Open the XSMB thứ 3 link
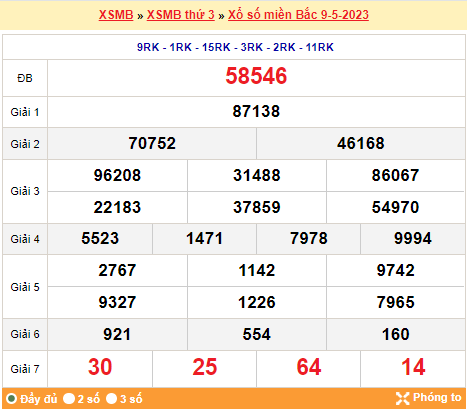Viewport: 467px width, 411px height. click(181, 15)
